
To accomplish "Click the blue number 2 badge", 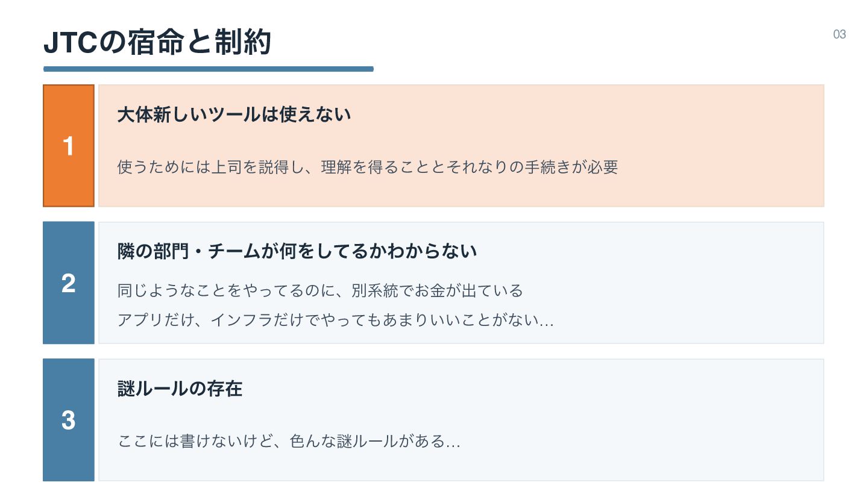I will point(69,283).
